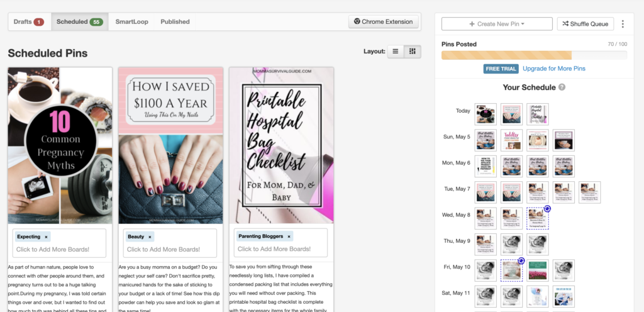Screen dimensions: 644x312
Task: Open the Published tab
Action: 175,22
